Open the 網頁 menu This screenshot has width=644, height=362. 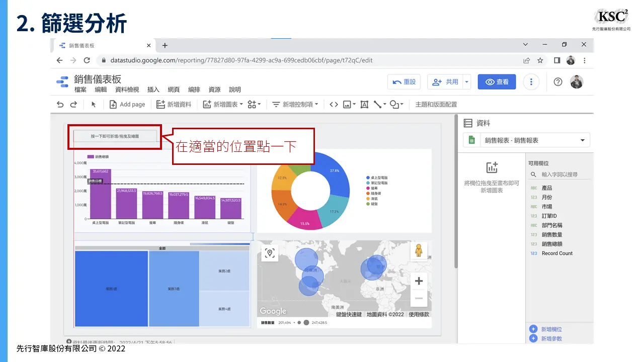point(174,89)
